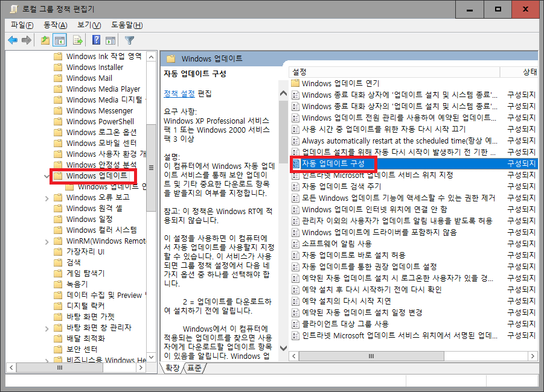Click the policy icon beside '예약 설치의 다시 시작 지연'
The height and width of the screenshot is (392, 544).
point(296,301)
